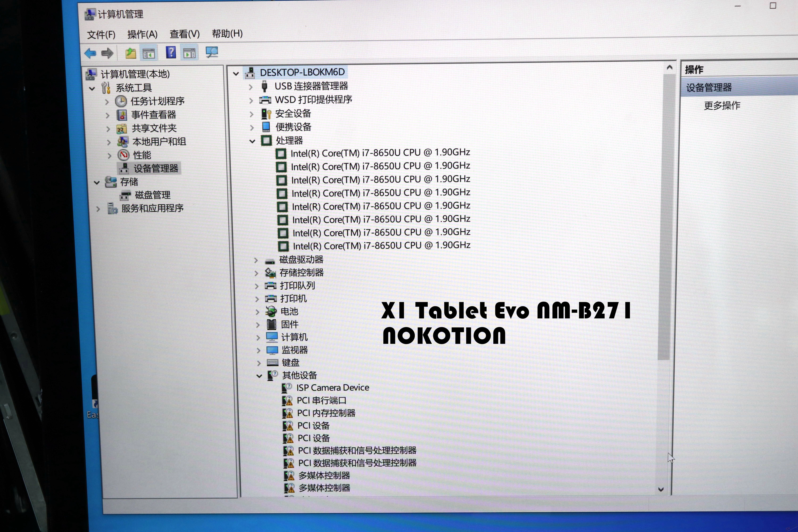Click the 本地用户和组 icon
This screenshot has height=532, width=798.
[122, 142]
